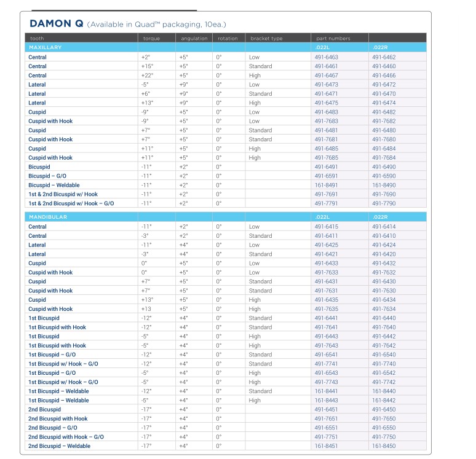
Task: Click part number 491-6475
Action: (x=327, y=103)
